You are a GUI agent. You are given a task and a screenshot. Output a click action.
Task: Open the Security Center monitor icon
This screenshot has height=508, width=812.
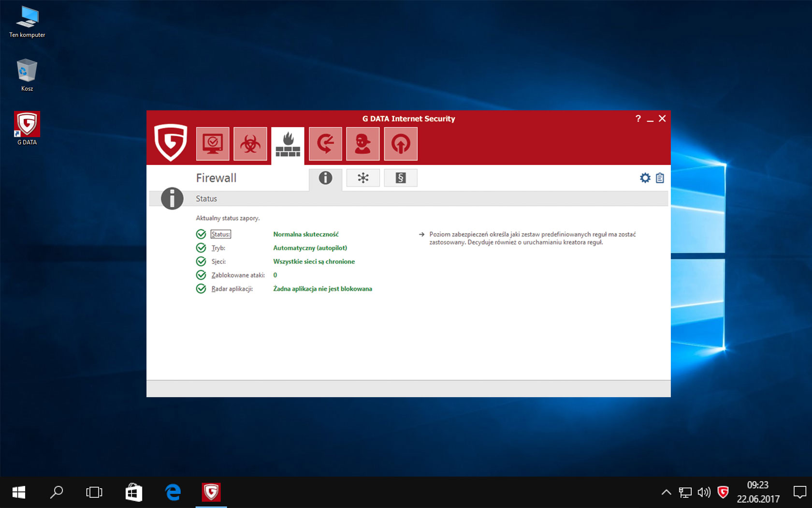(213, 144)
